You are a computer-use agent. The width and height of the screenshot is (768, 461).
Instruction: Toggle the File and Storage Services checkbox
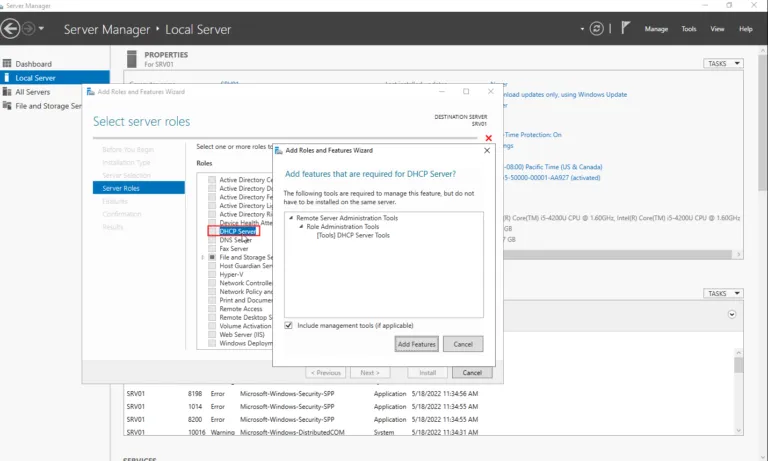click(212, 257)
